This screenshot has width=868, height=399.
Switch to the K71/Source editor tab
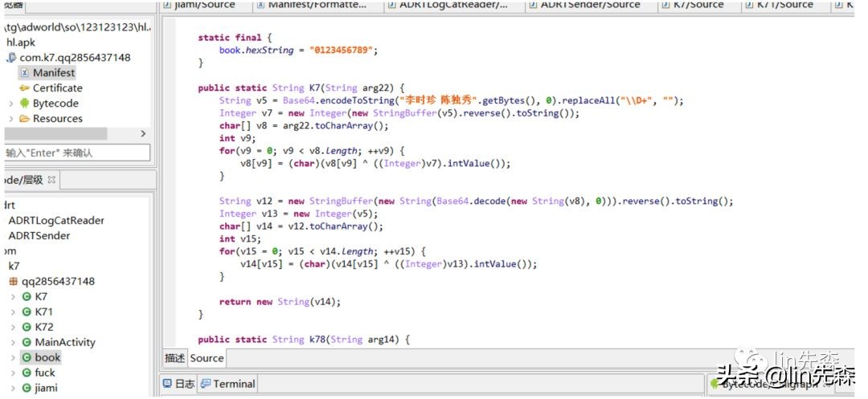(x=785, y=5)
